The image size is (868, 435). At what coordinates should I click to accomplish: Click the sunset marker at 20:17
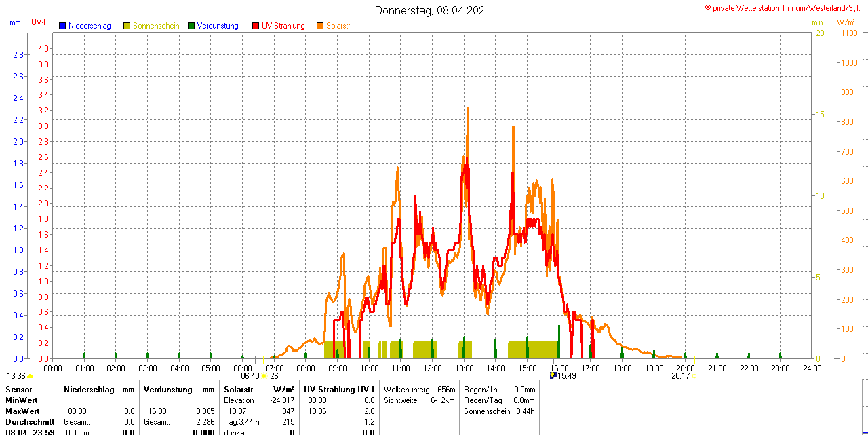[694, 376]
